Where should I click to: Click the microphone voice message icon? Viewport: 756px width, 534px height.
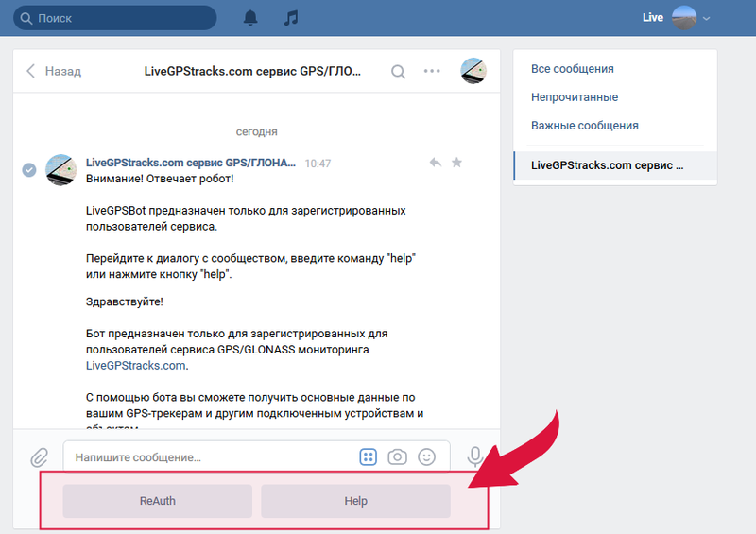[x=476, y=457]
